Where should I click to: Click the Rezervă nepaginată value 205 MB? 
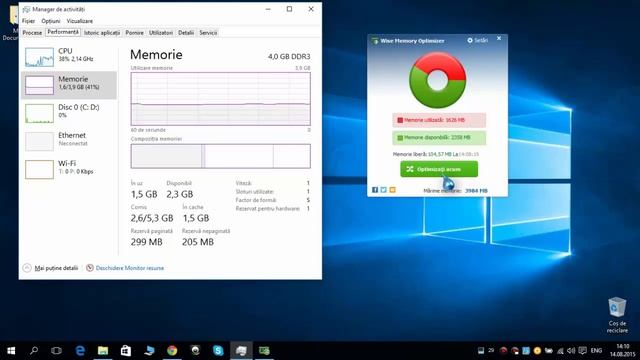(198, 242)
